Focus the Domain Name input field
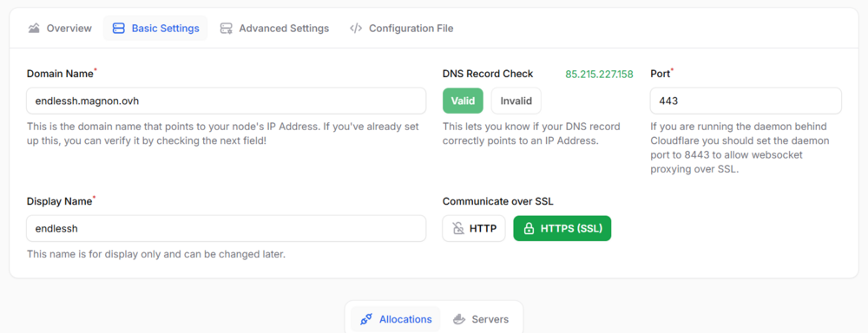Viewport: 868px width, 333px height. tap(227, 101)
